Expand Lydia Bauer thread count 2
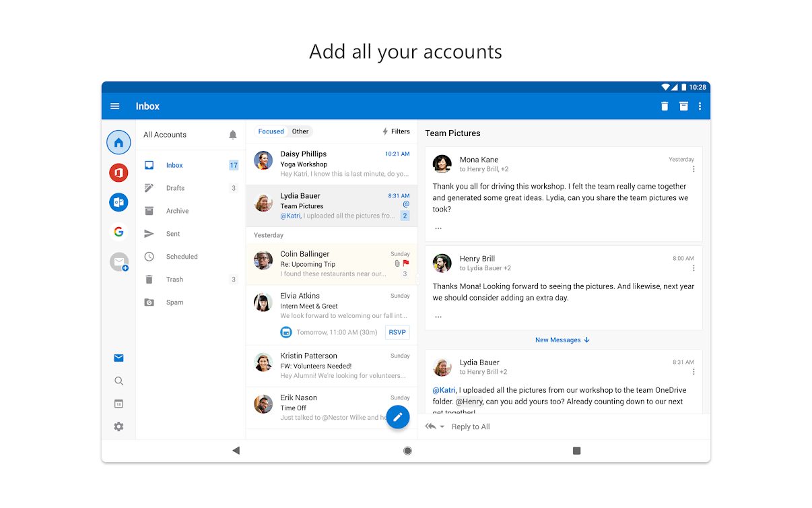812x508 pixels. point(405,216)
